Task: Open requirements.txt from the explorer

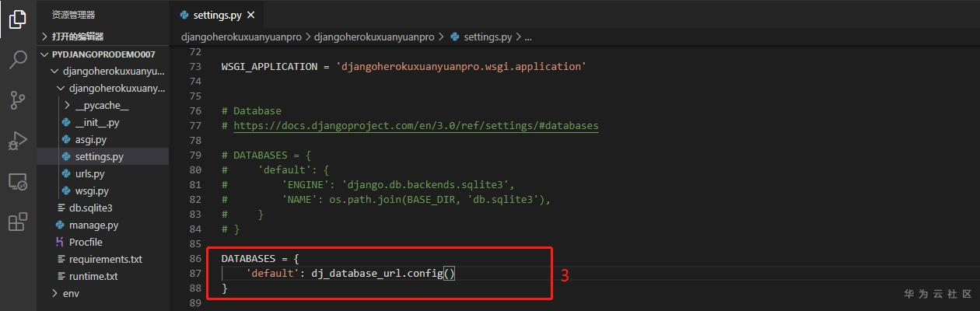Action: pos(105,260)
